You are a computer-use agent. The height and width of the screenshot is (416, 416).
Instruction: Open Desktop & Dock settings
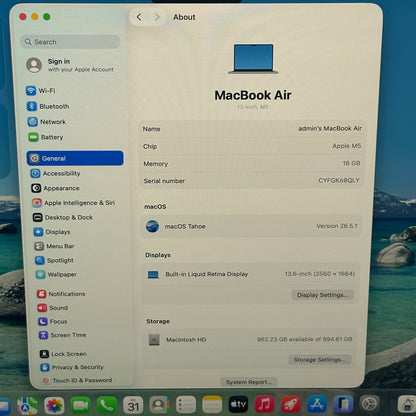click(63, 217)
